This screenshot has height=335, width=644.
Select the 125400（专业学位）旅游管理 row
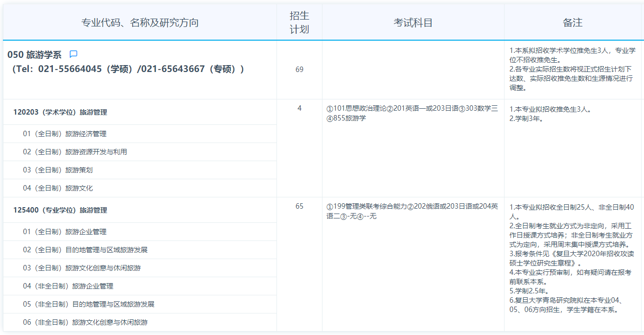(x=60, y=210)
